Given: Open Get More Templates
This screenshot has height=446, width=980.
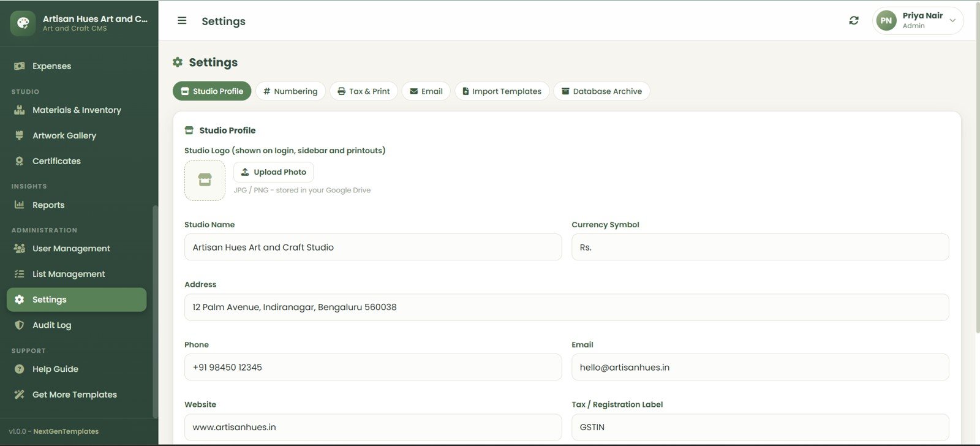Looking at the screenshot, I should [77, 395].
